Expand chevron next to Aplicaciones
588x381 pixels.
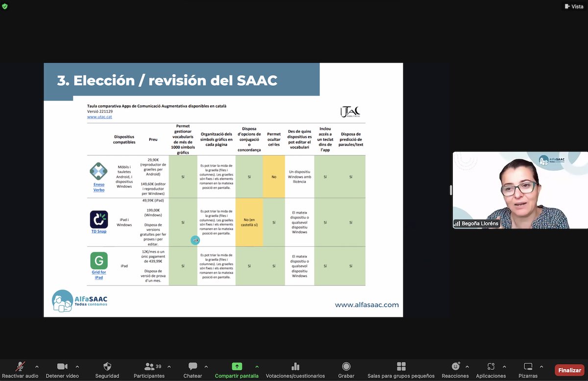click(504, 367)
